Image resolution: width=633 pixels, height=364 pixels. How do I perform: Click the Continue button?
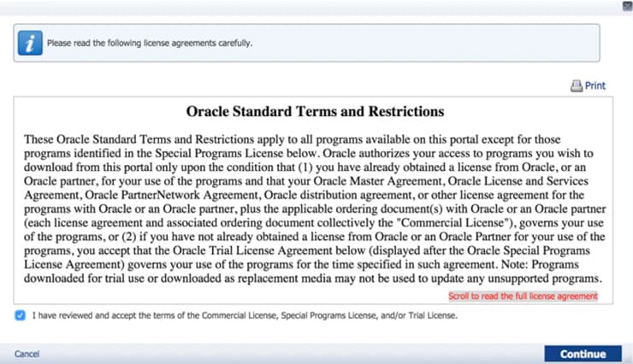[x=583, y=354]
